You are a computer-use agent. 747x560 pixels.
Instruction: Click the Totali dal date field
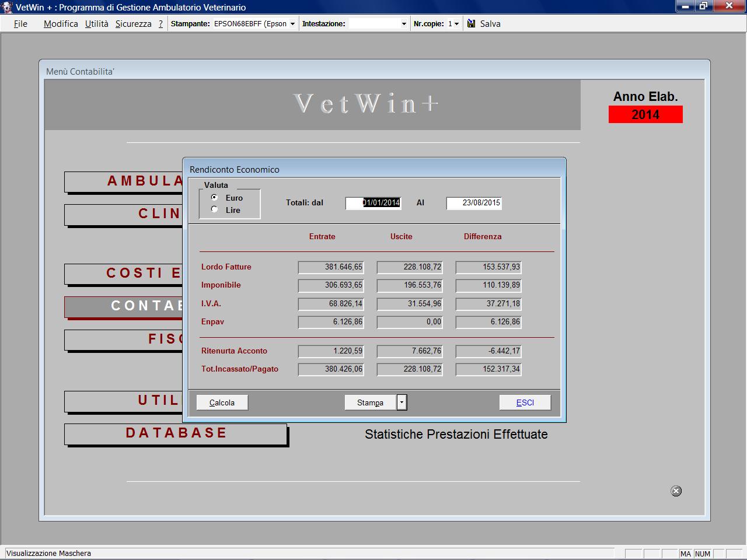click(373, 202)
